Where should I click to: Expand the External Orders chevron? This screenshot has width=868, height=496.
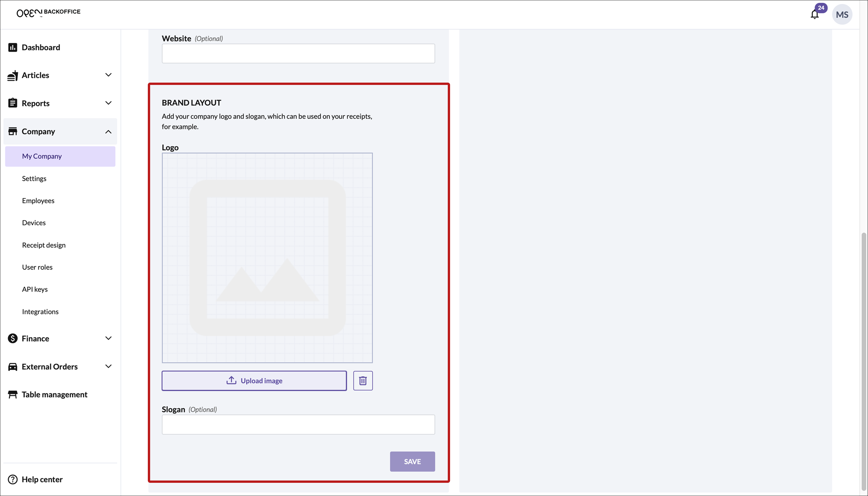tap(108, 367)
